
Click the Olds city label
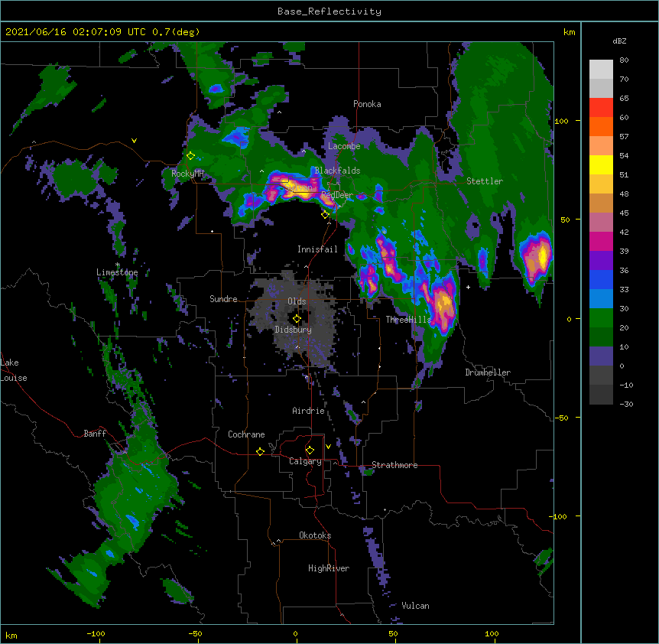tap(297, 301)
